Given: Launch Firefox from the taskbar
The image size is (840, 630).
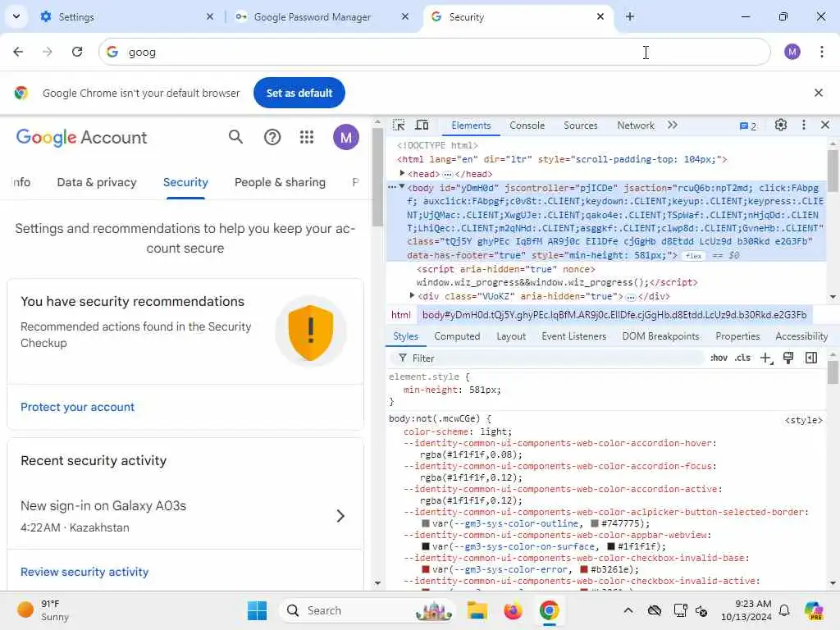Looking at the screenshot, I should (x=513, y=610).
